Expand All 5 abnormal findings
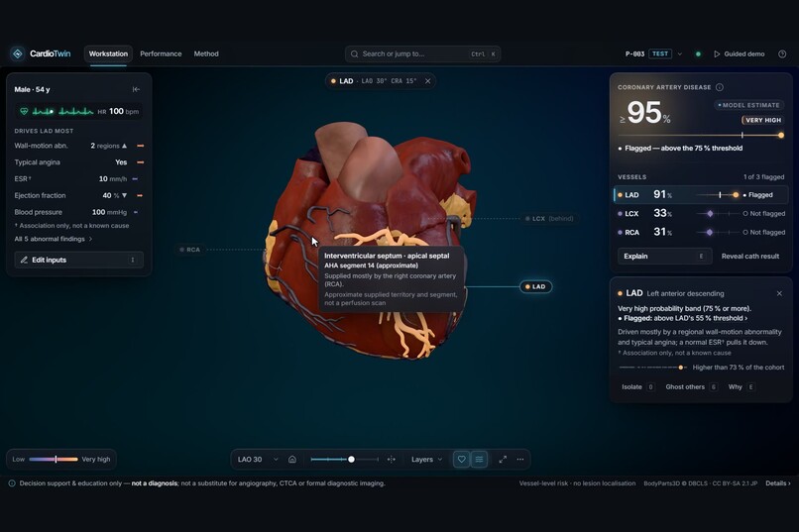 (54, 239)
